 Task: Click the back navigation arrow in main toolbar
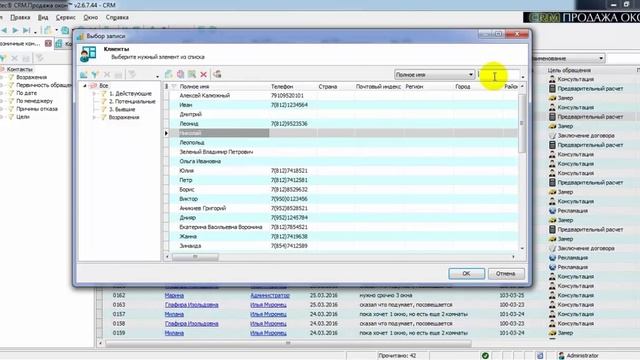4,31
